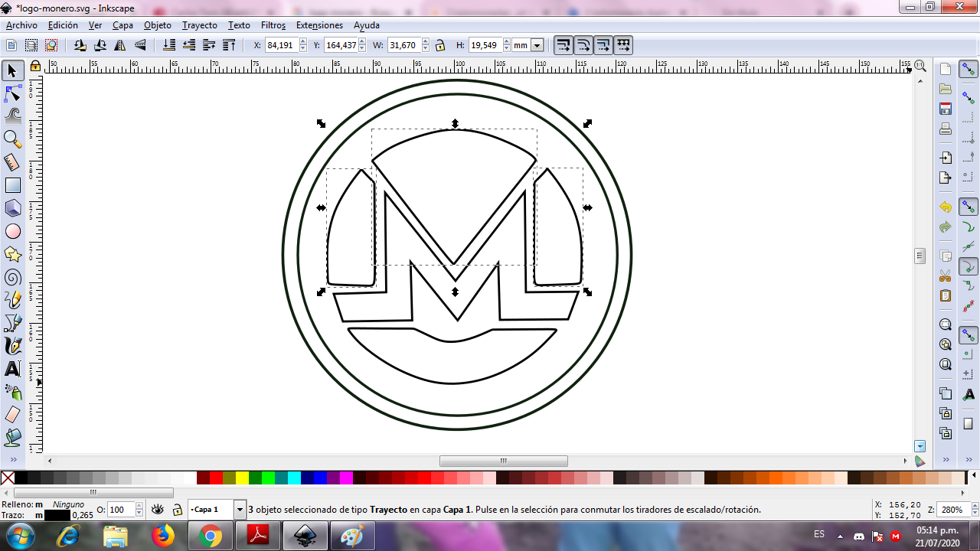Toggle move gradients with object
Viewport: 980px width, 551px height.
[x=603, y=45]
